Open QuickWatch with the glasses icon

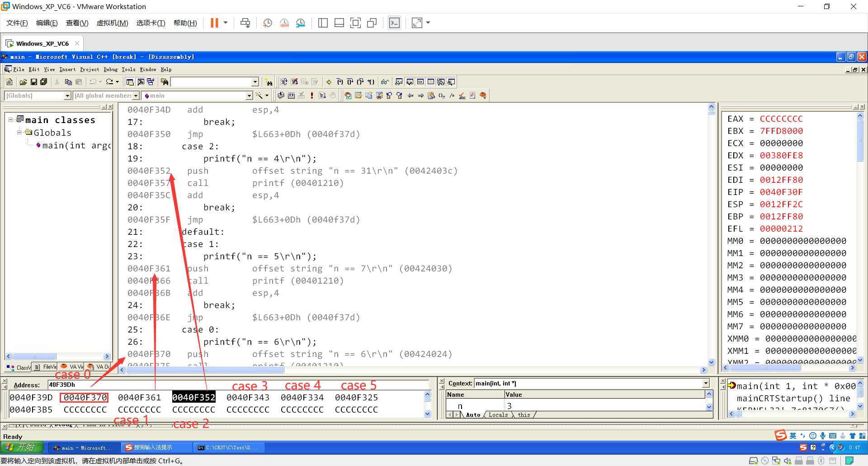pyautogui.click(x=385, y=82)
